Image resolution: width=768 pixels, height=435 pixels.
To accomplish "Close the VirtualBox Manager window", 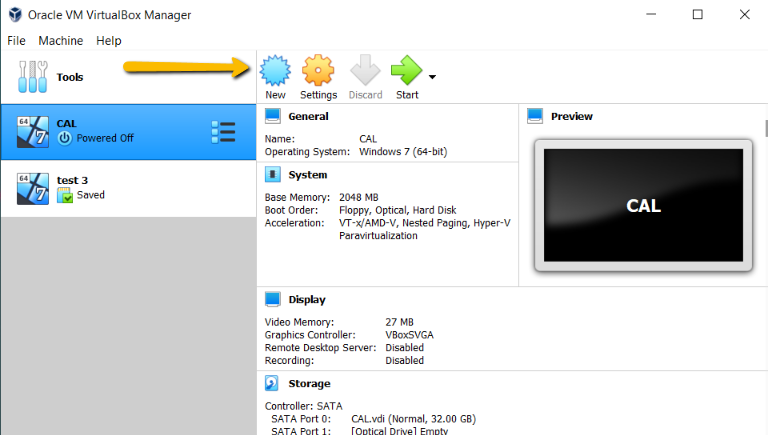I will [744, 15].
